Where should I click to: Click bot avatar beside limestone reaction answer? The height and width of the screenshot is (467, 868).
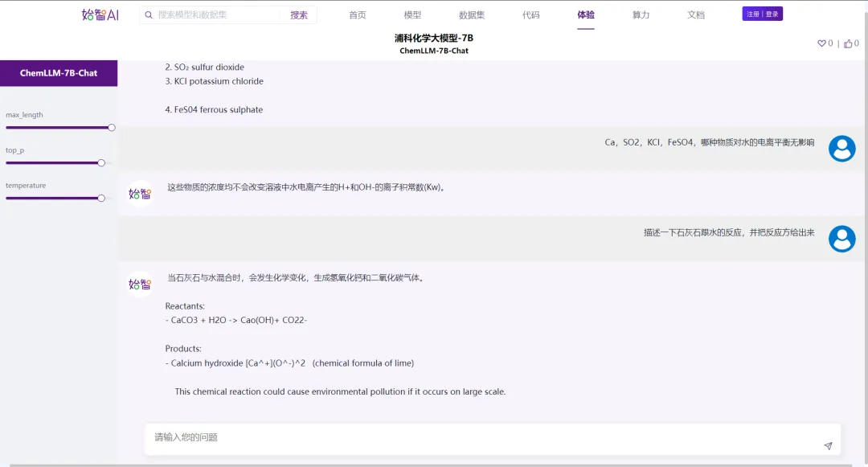(x=140, y=284)
